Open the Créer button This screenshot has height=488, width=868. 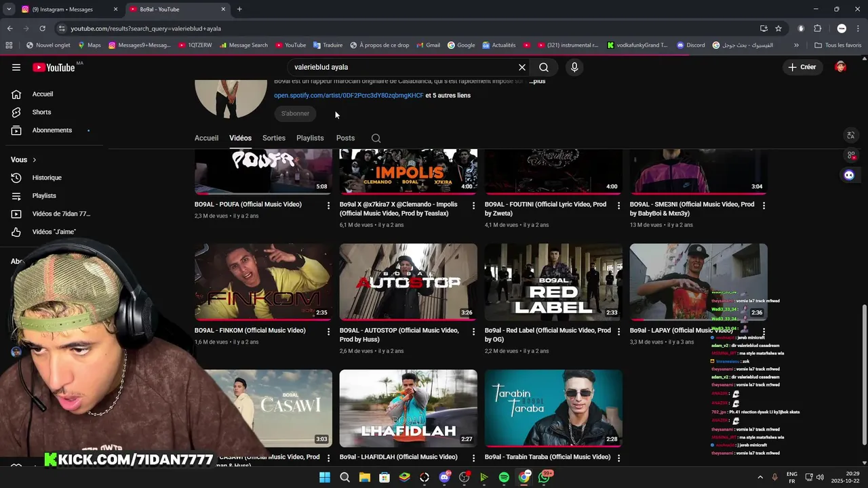tap(802, 67)
